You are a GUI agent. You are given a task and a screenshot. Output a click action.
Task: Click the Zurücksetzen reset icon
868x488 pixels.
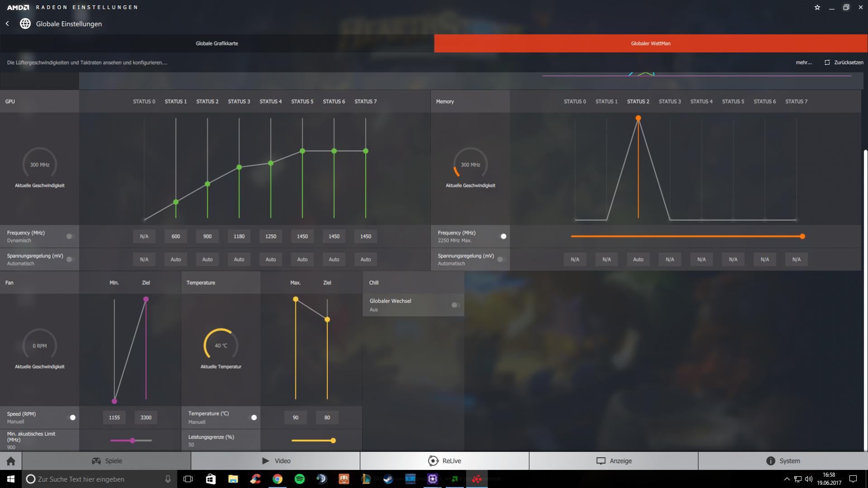pyautogui.click(x=827, y=62)
